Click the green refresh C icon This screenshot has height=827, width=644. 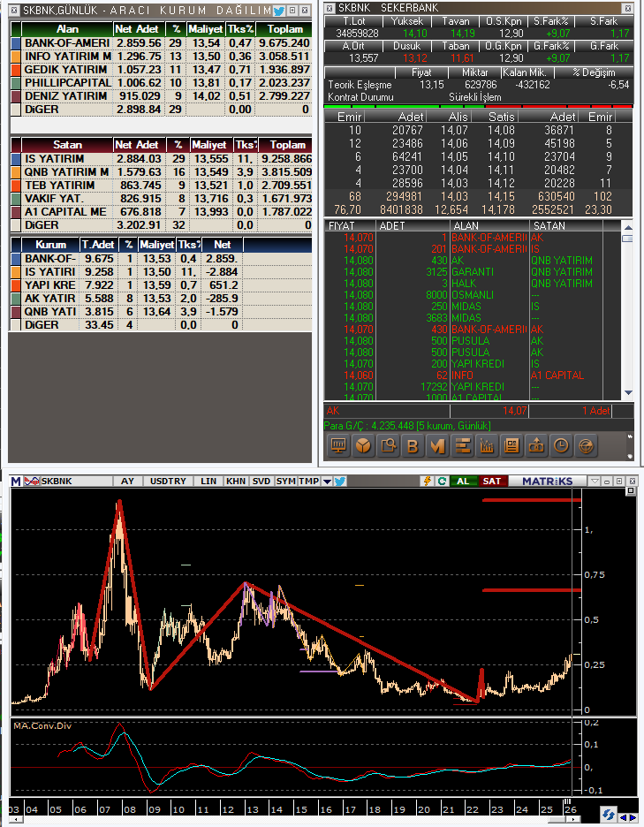tap(442, 481)
